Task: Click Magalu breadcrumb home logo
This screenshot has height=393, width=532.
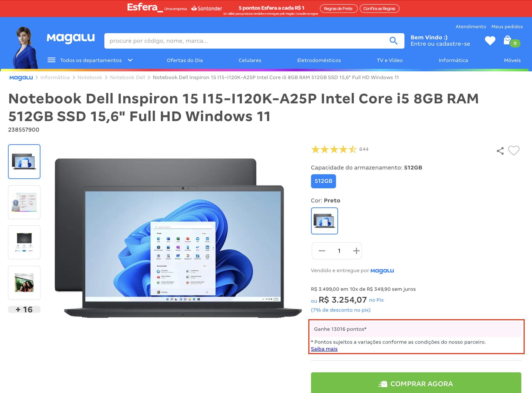Action: (21, 78)
